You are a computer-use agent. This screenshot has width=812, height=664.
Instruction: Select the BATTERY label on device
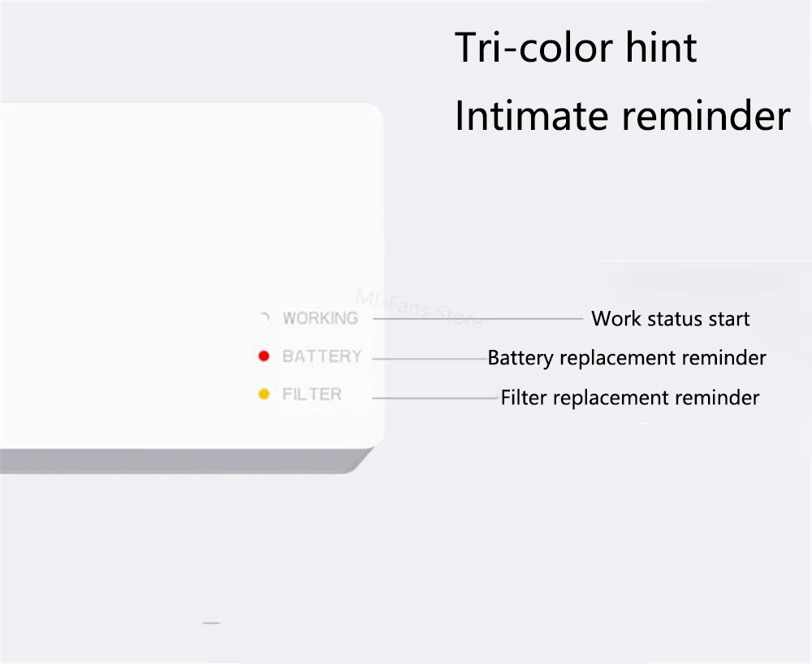322,356
